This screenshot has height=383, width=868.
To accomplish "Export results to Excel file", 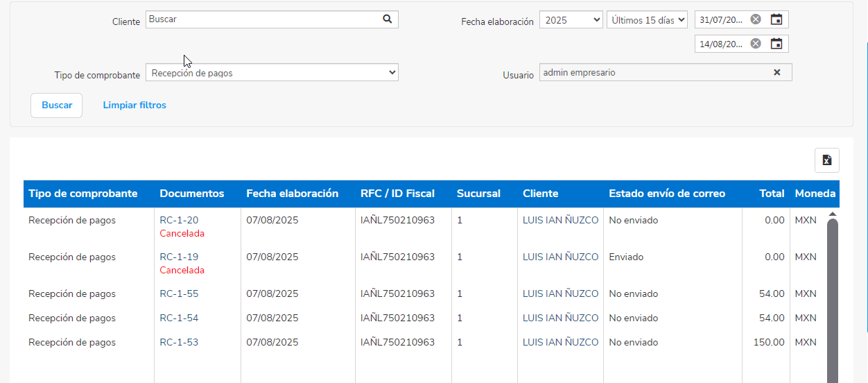I will tap(826, 160).
